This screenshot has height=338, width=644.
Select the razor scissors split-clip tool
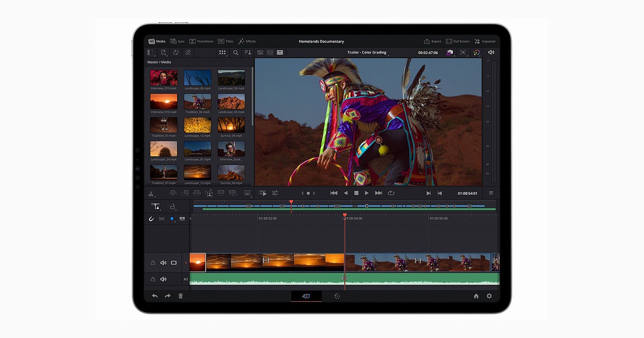151,194
